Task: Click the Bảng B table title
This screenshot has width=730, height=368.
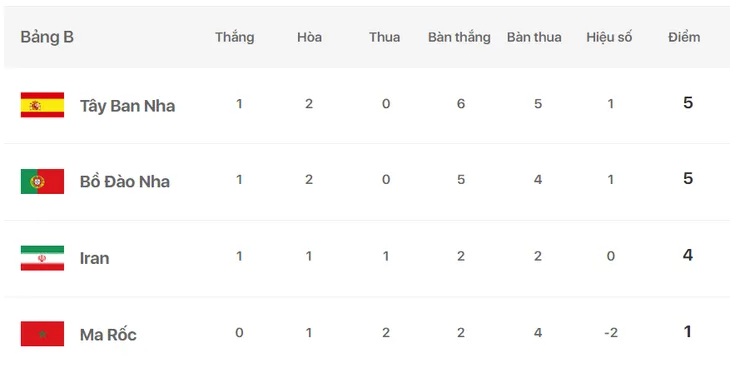Action: 47,37
